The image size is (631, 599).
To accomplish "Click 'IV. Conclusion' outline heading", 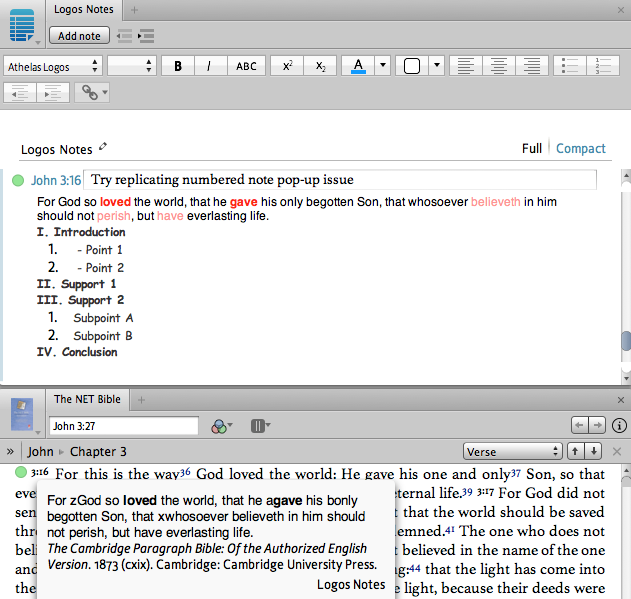I will pyautogui.click(x=77, y=352).
